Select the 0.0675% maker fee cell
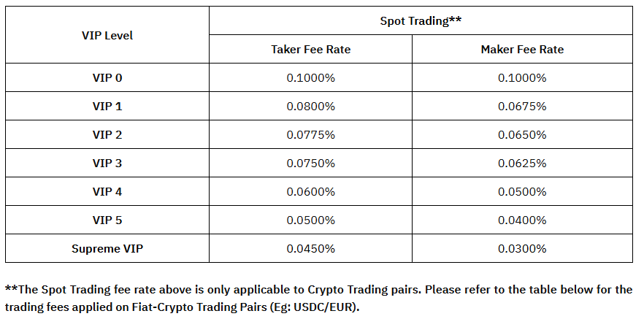644x319 pixels. [522, 107]
